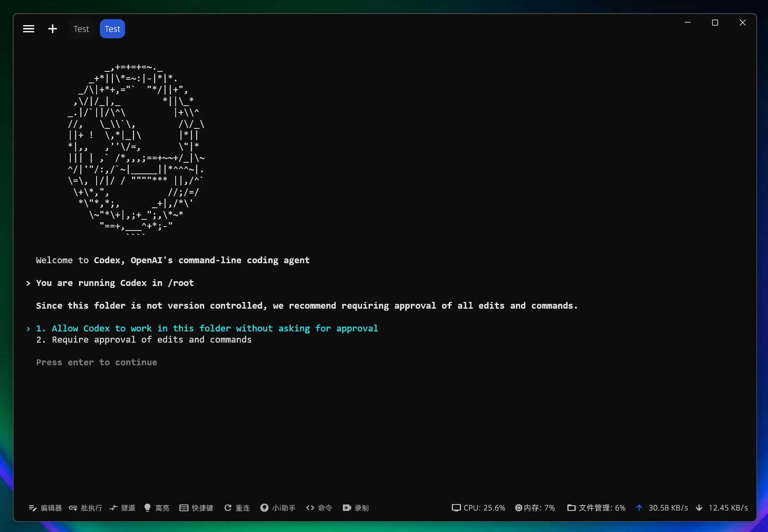Open the hamburger menu
The image size is (768, 532).
28,29
